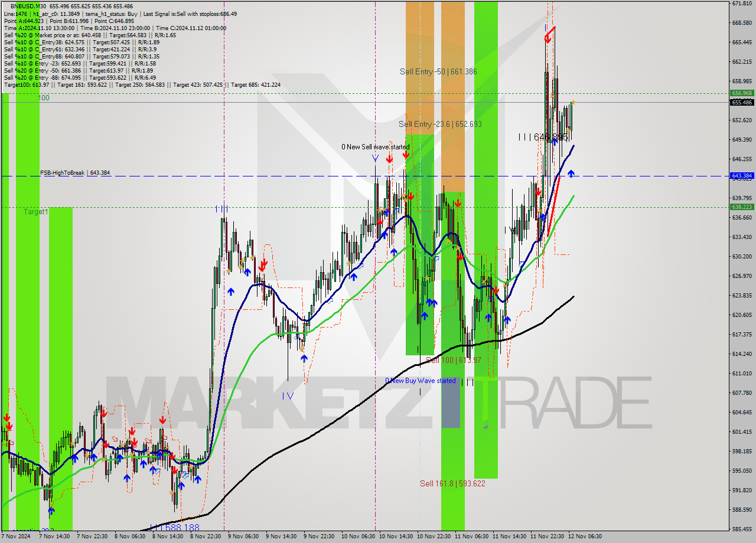Click the 'Sell %20 @ Entry -88: 674.095' line
Screen dimensions: 756x543
pos(80,77)
